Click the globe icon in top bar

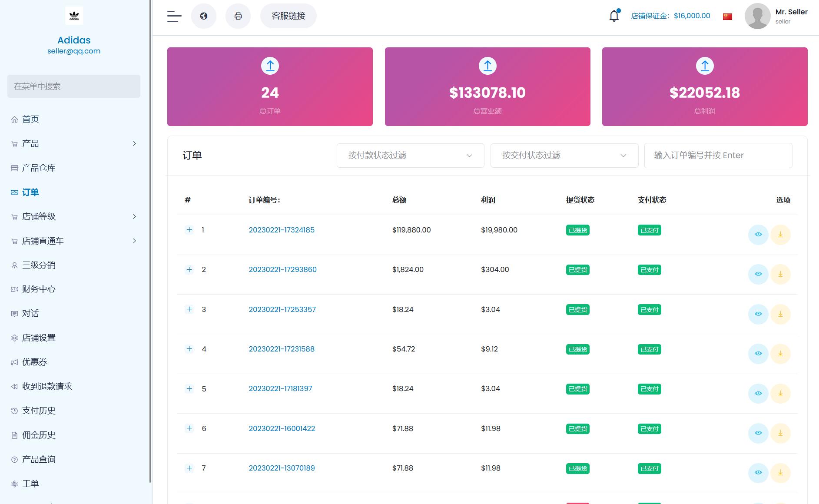point(203,16)
